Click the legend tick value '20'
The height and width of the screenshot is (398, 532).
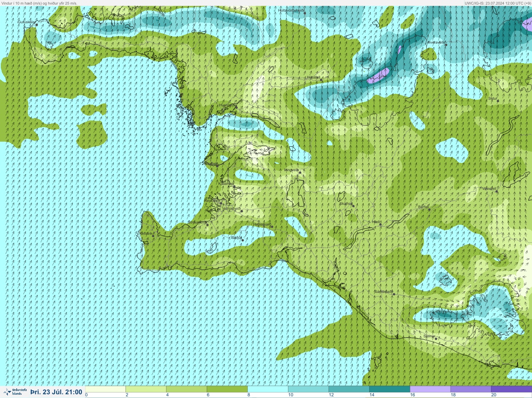pos(493,395)
